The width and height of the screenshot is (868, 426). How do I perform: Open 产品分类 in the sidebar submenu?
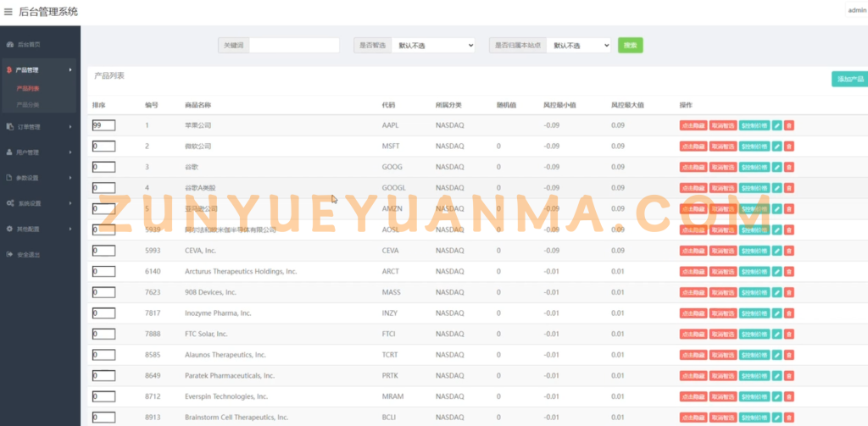tap(28, 105)
